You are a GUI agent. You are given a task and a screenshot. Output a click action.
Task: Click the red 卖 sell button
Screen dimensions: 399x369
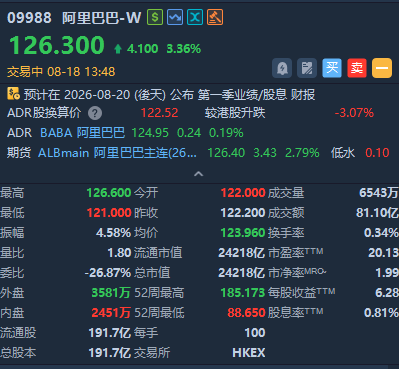[357, 68]
